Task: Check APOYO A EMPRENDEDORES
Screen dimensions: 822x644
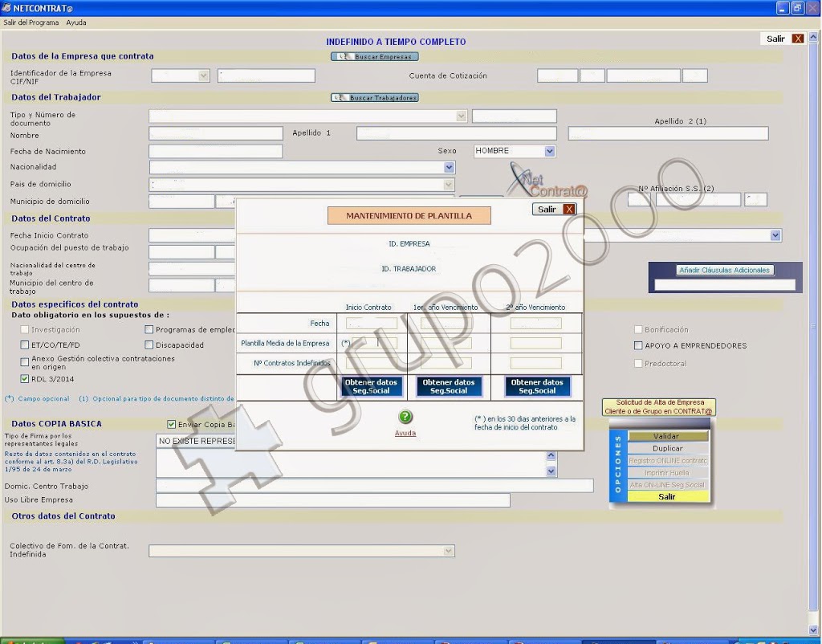Action: (x=638, y=345)
